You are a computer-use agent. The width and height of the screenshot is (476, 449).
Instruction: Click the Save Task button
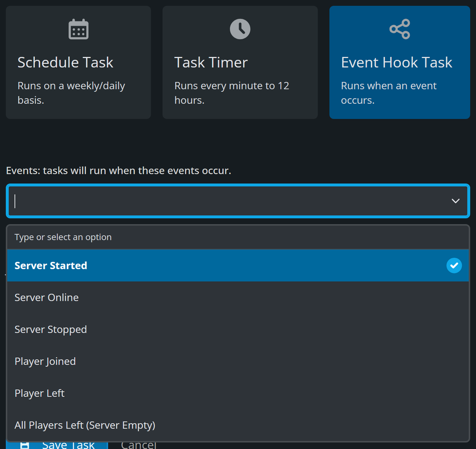coord(57,445)
